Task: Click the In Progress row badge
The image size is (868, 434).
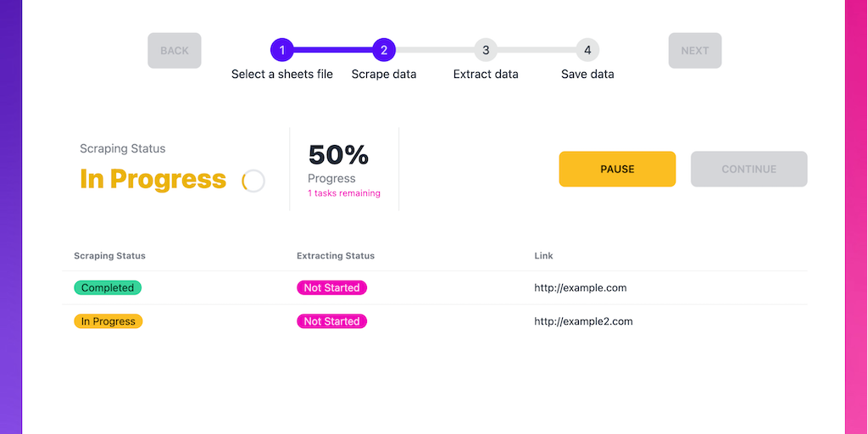Action: pyautogui.click(x=108, y=321)
